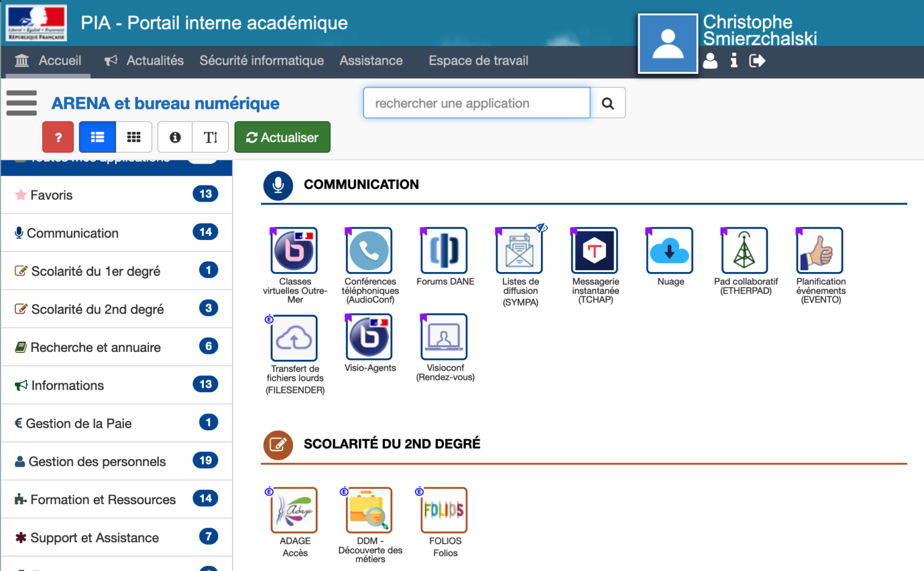
Task: Focus the rechercher une application field
Action: click(476, 103)
